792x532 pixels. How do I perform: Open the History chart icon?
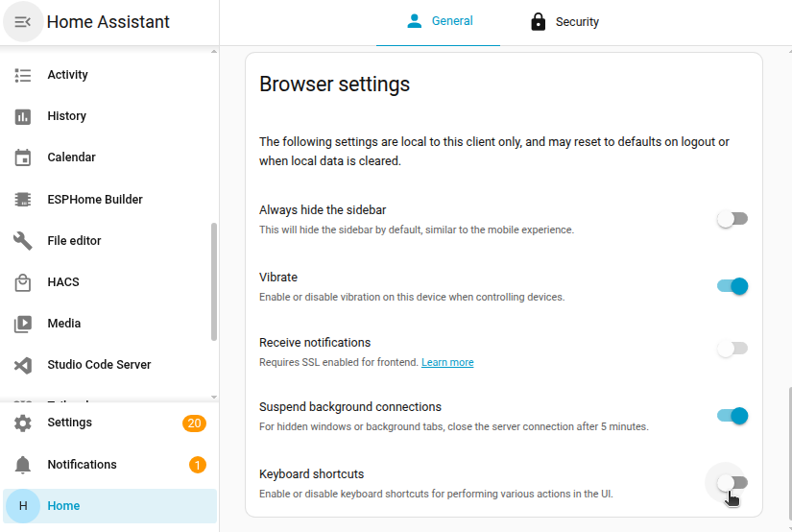23,116
